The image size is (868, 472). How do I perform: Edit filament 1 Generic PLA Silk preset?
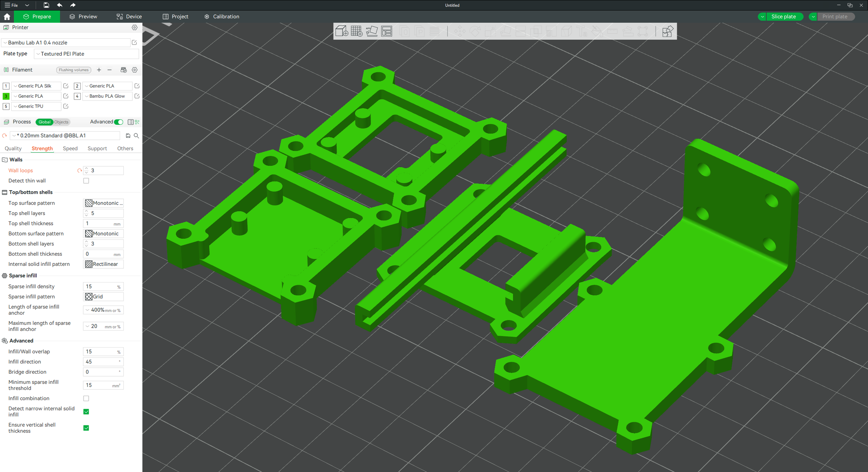[66, 86]
